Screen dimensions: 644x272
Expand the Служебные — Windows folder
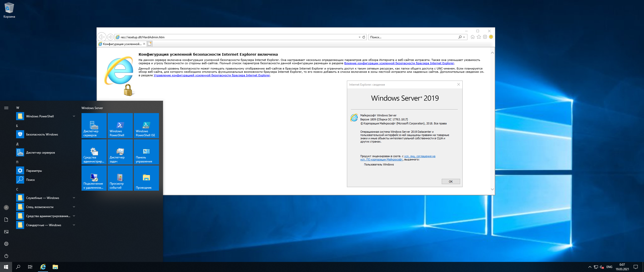coord(74,198)
